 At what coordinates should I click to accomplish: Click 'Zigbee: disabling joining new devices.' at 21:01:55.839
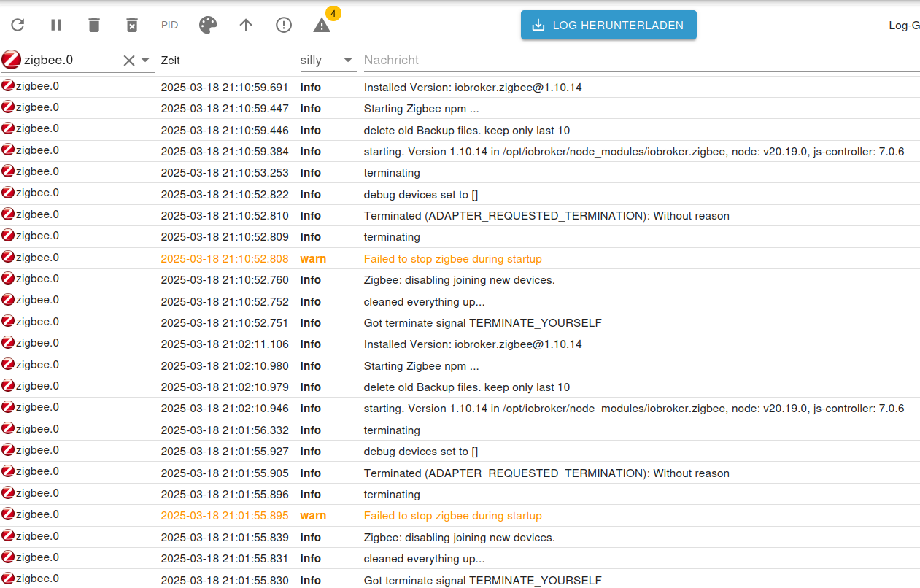click(460, 537)
